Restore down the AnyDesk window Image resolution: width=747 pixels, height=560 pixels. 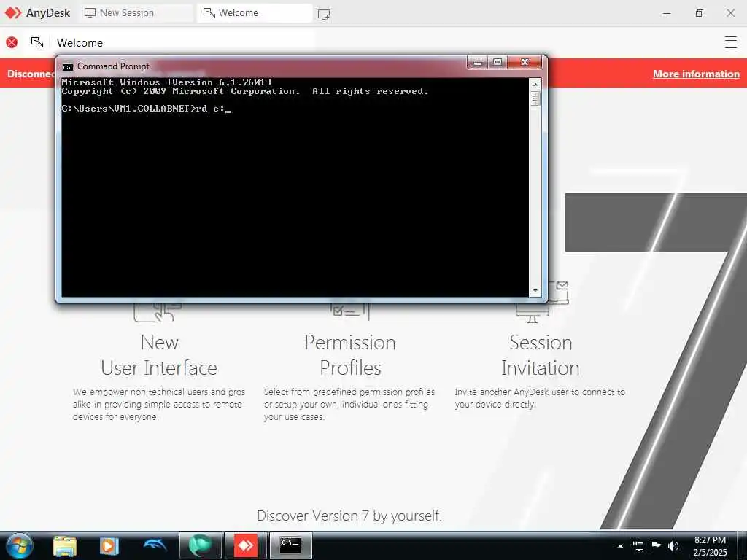click(x=700, y=13)
